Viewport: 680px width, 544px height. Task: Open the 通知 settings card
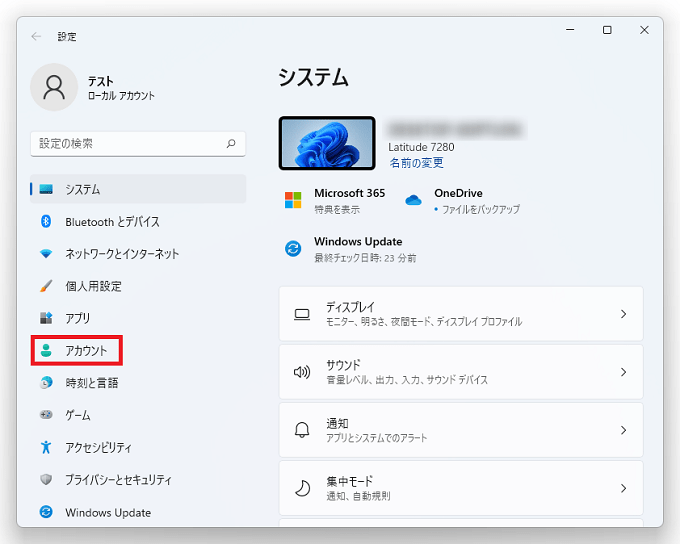point(461,430)
